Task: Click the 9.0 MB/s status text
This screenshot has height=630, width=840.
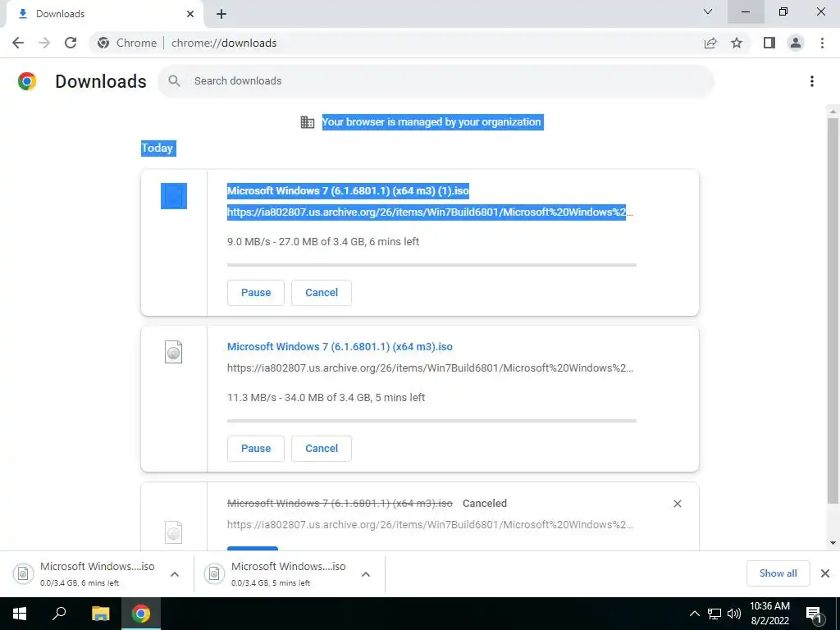Action: click(323, 242)
